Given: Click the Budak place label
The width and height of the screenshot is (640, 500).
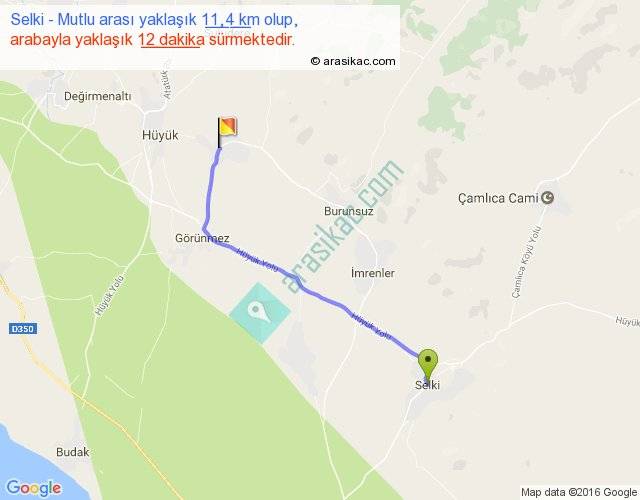Looking at the screenshot, I should pyautogui.click(x=73, y=452).
